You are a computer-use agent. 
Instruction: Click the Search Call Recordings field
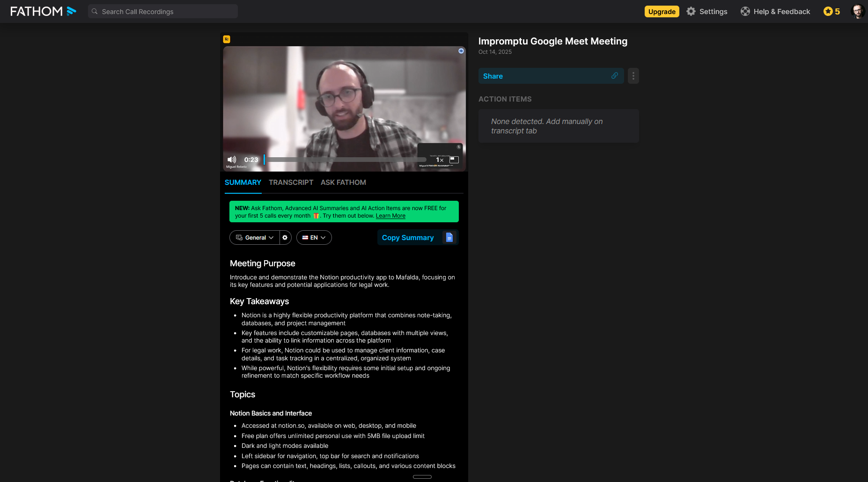click(x=162, y=11)
